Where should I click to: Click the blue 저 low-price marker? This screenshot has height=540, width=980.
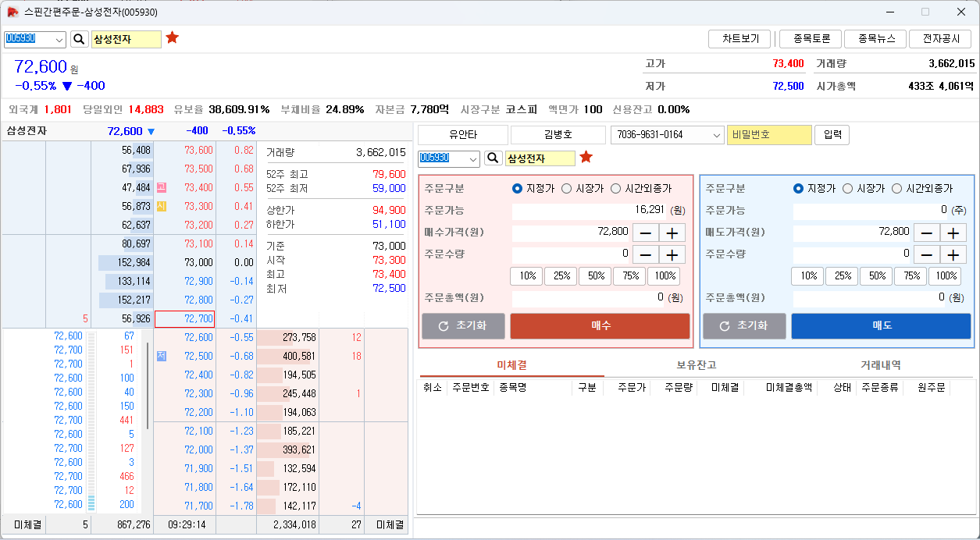[x=162, y=356]
